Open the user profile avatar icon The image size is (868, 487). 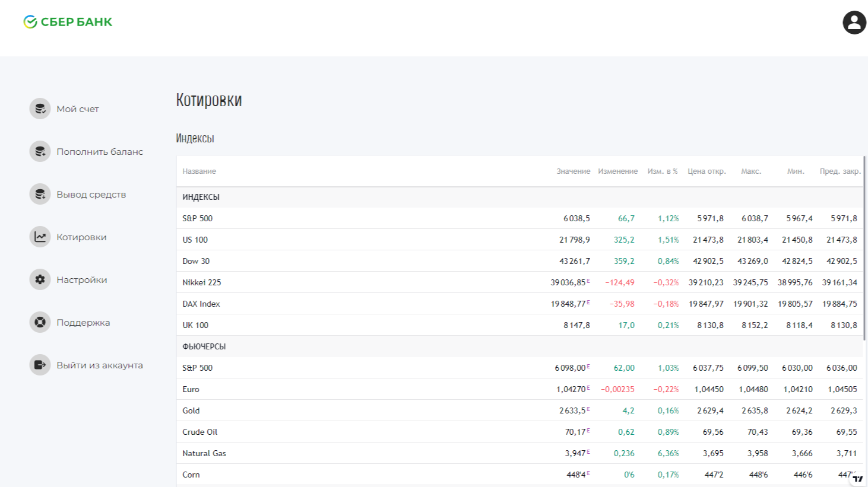click(854, 23)
